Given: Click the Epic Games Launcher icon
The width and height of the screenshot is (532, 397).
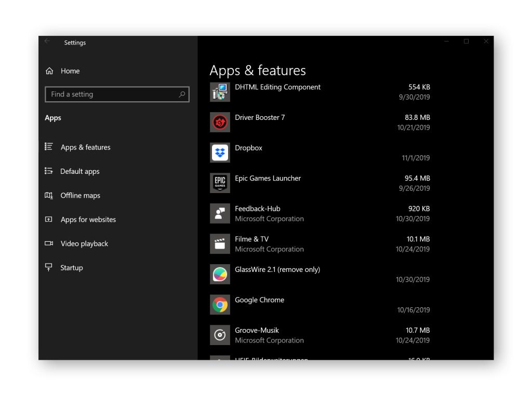Looking at the screenshot, I should (x=220, y=183).
